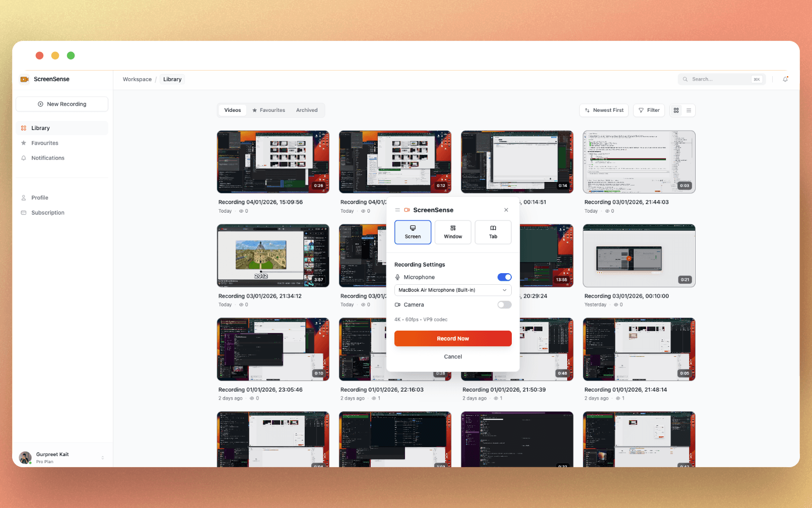Image resolution: width=812 pixels, height=508 pixels.
Task: Open the Library section in the sidebar
Action: point(40,128)
